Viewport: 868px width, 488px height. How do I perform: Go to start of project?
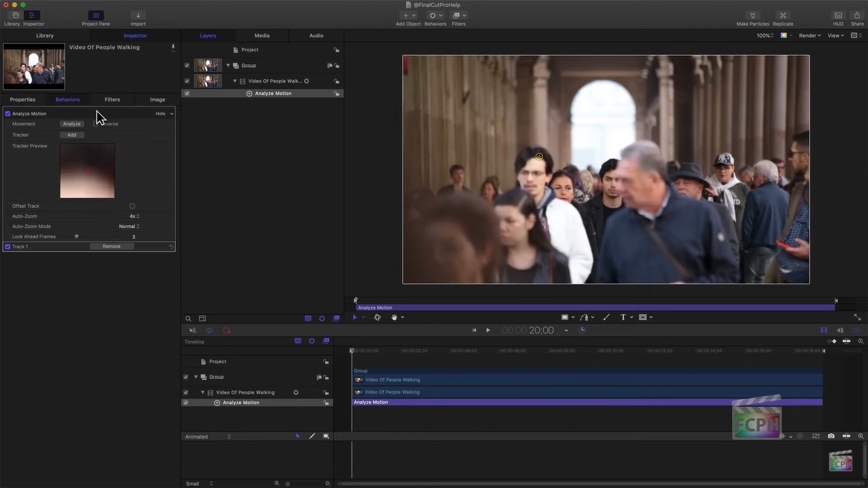point(474,330)
